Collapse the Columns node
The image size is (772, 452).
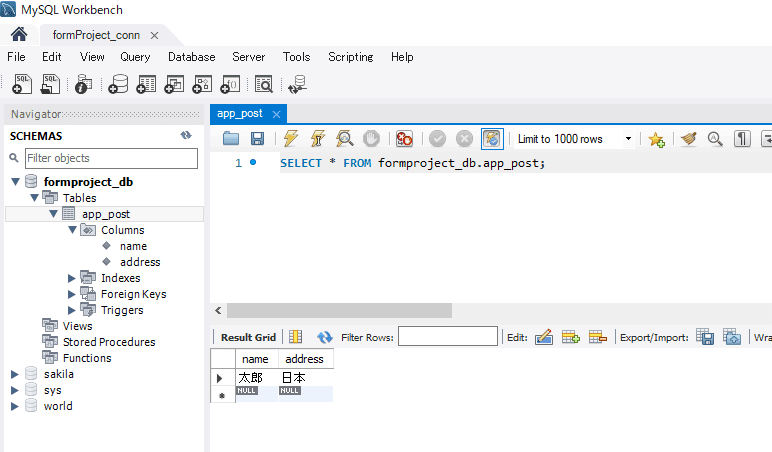(x=72, y=230)
